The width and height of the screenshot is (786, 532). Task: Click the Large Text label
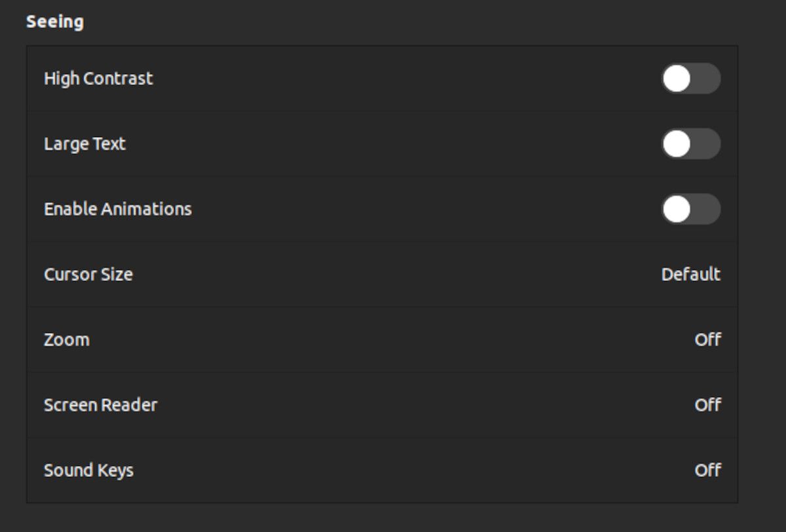(x=84, y=144)
